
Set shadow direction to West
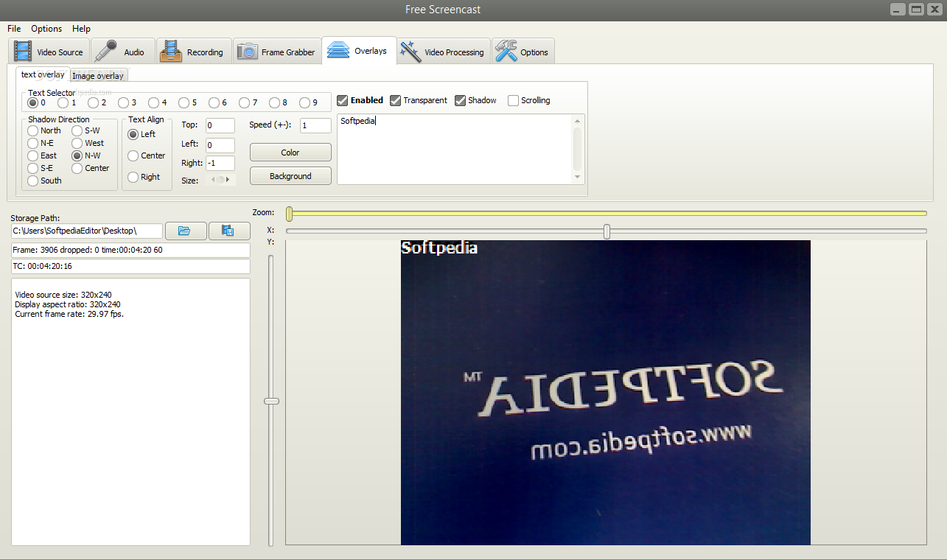pos(77,143)
